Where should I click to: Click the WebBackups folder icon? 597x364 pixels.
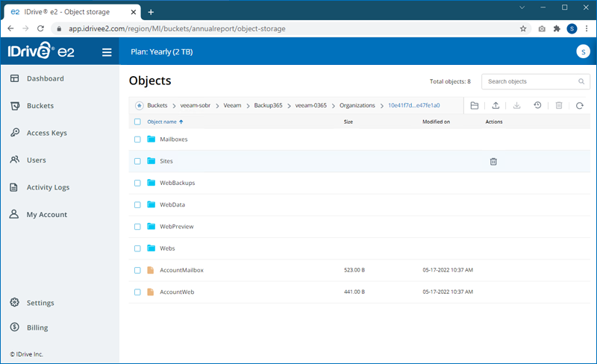pos(151,183)
